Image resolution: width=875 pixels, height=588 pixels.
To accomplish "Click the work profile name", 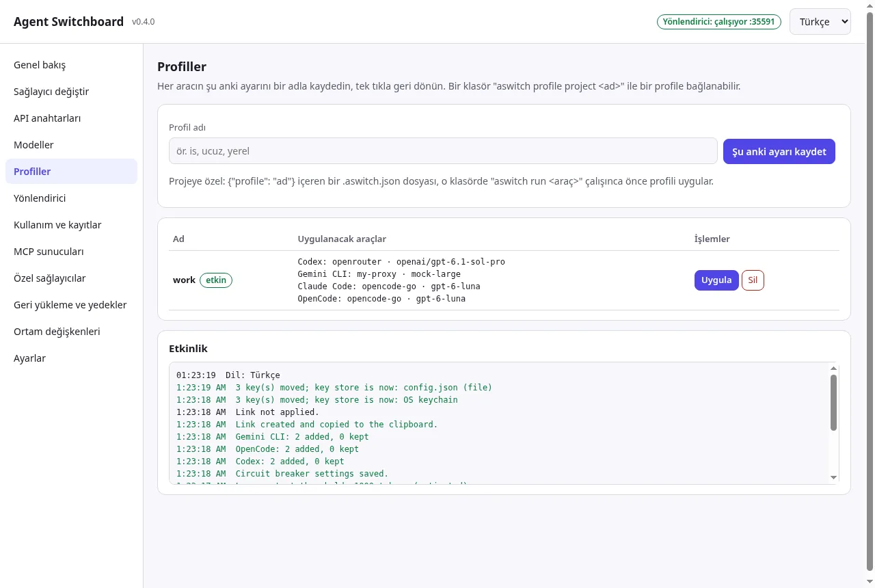I will 184,280.
